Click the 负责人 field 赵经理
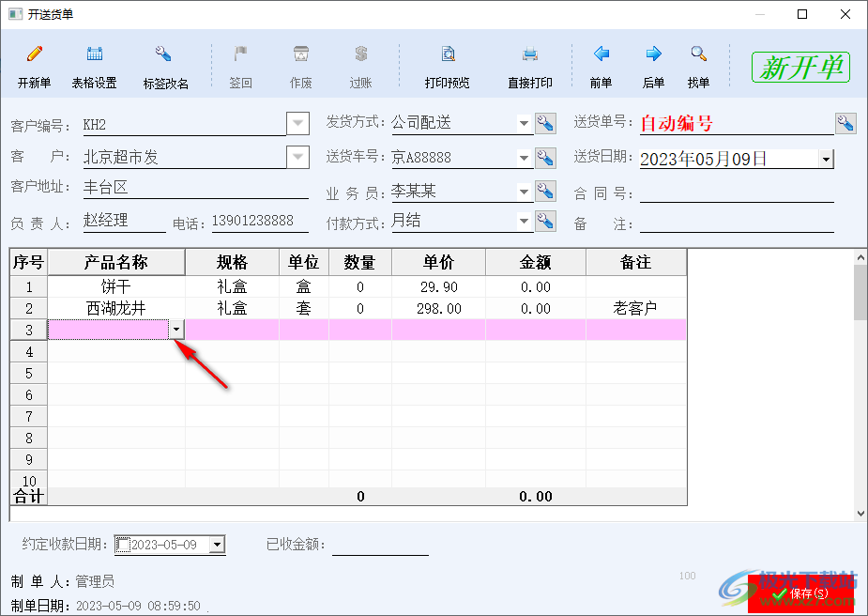Viewport: 868px width, 616px height. (124, 221)
